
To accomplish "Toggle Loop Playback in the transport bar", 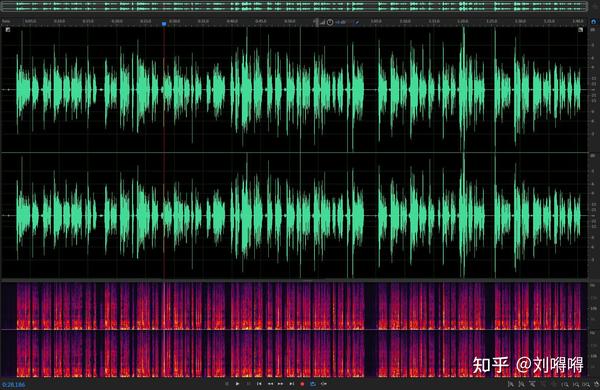I will pos(313,384).
